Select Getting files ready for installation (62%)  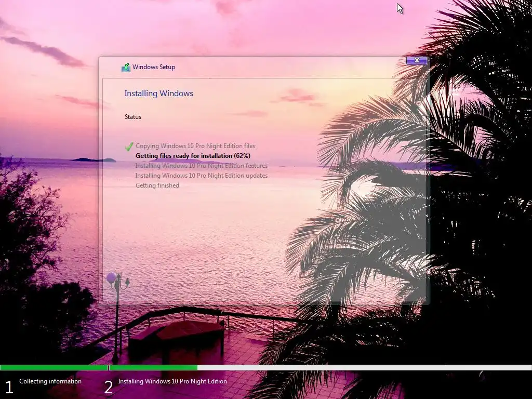click(x=193, y=156)
